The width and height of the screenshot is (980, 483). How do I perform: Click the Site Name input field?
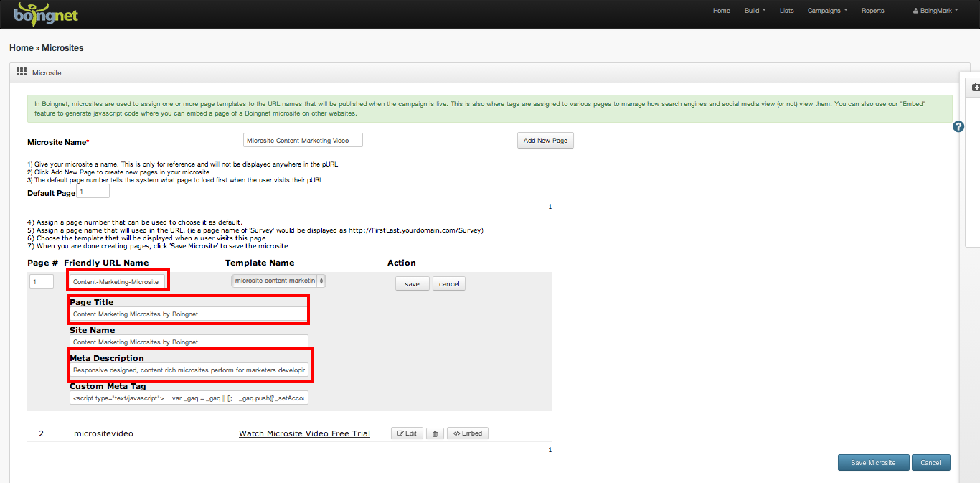[x=189, y=342]
